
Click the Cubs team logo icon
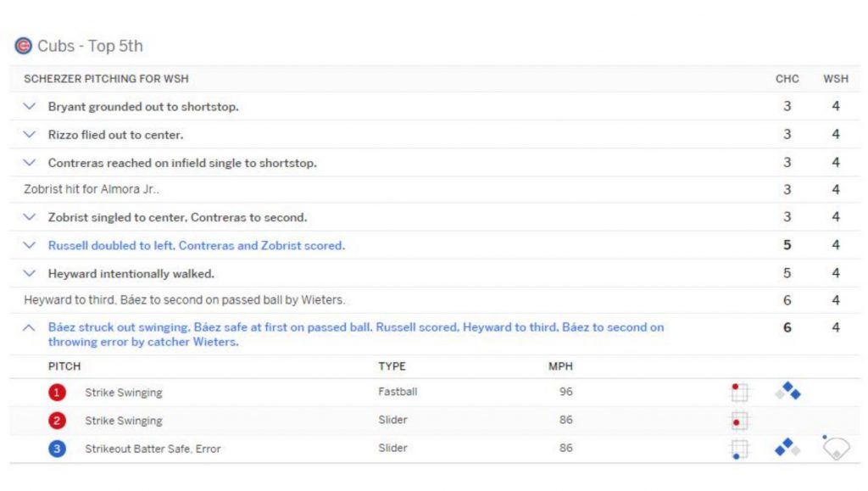(23, 46)
